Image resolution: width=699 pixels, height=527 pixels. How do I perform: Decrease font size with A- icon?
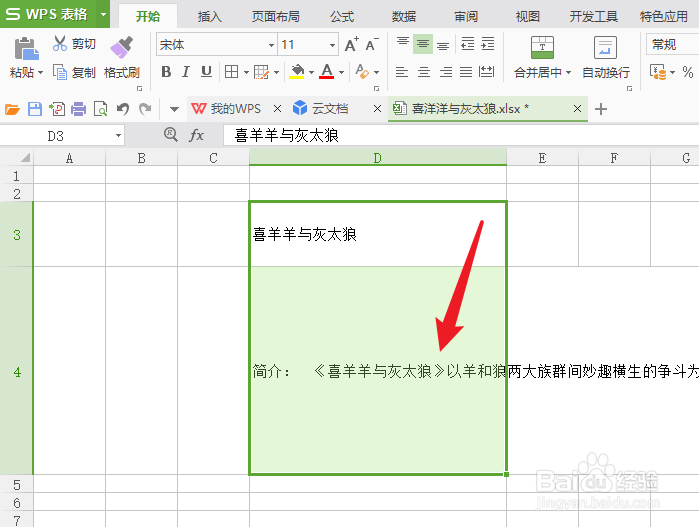[372, 44]
